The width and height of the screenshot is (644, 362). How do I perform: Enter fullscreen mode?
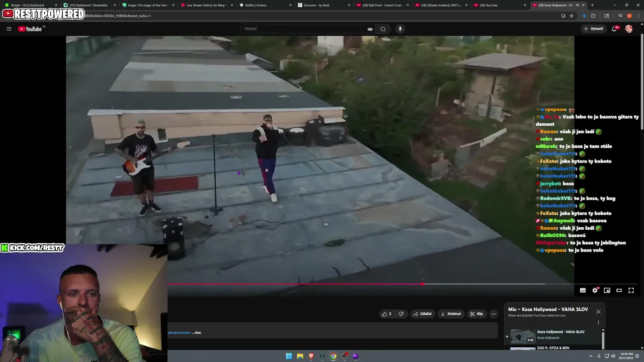click(x=631, y=290)
